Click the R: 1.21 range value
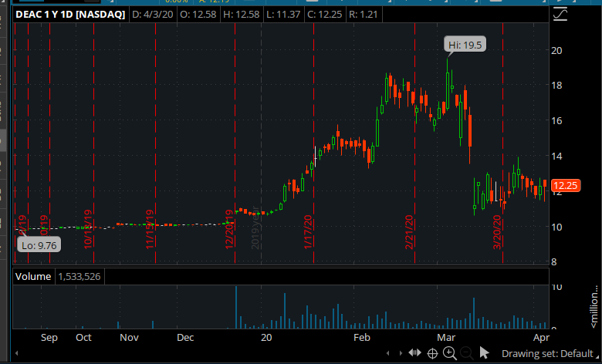 [364, 15]
